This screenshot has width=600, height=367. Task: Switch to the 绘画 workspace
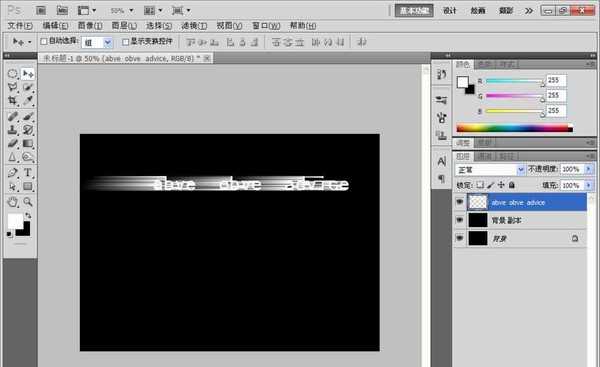click(x=478, y=11)
